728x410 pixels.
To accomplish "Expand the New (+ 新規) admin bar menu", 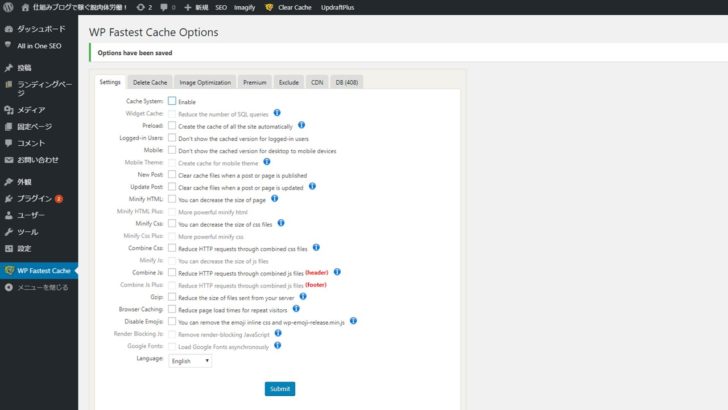I will click(193, 6).
